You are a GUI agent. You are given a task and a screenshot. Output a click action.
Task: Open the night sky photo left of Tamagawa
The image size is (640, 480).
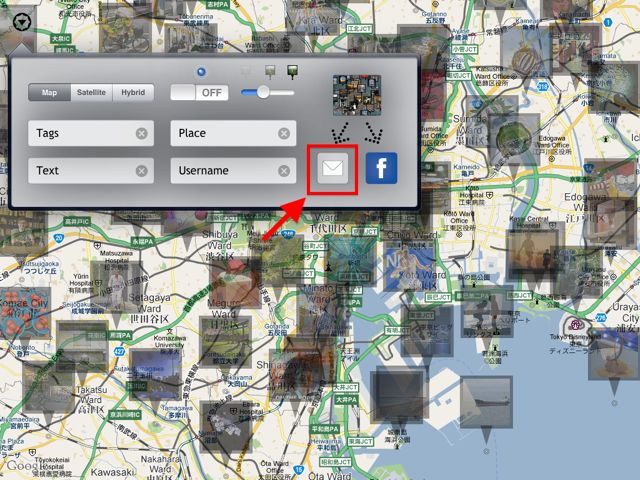click(x=155, y=374)
